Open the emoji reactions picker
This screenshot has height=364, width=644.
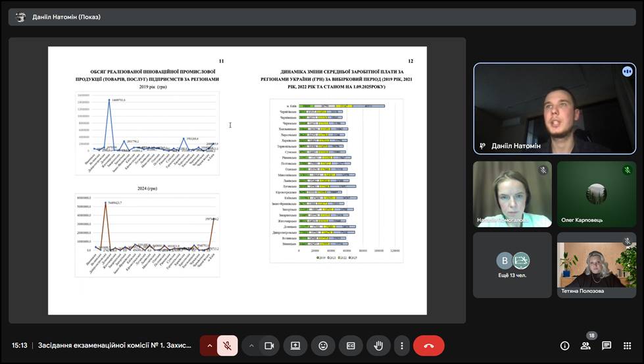pyautogui.click(x=323, y=346)
